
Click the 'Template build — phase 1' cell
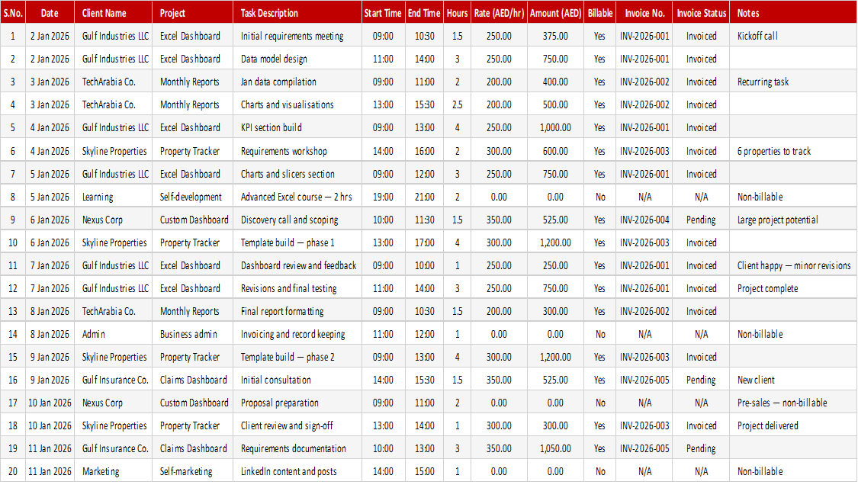297,243
